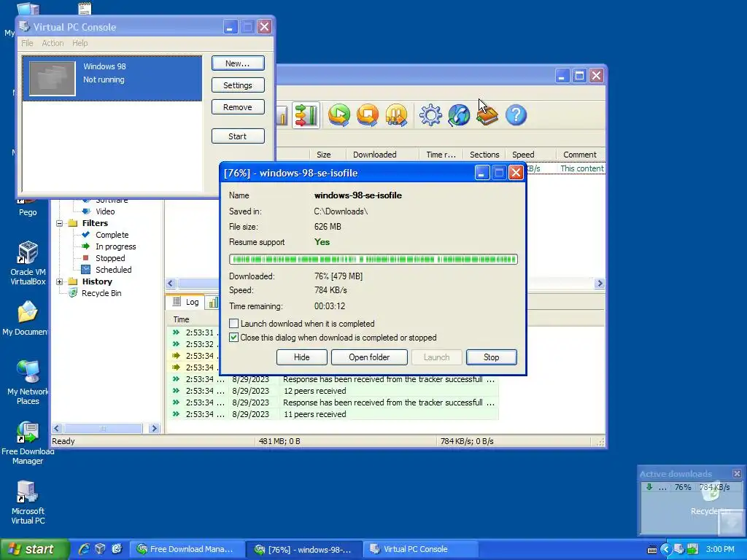Sort downloads by Sections column
Screen dimensions: 747x560
(x=484, y=155)
